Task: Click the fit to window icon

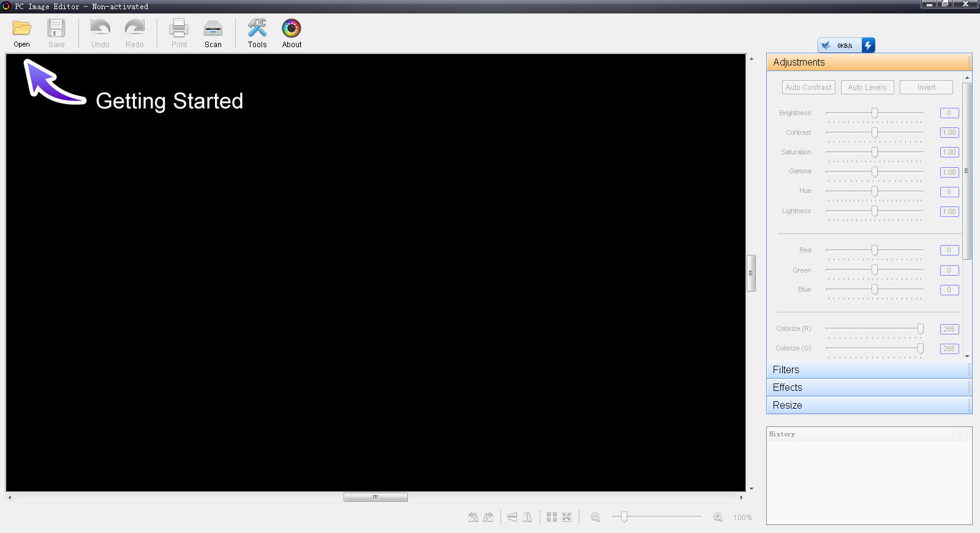Action: click(x=567, y=517)
